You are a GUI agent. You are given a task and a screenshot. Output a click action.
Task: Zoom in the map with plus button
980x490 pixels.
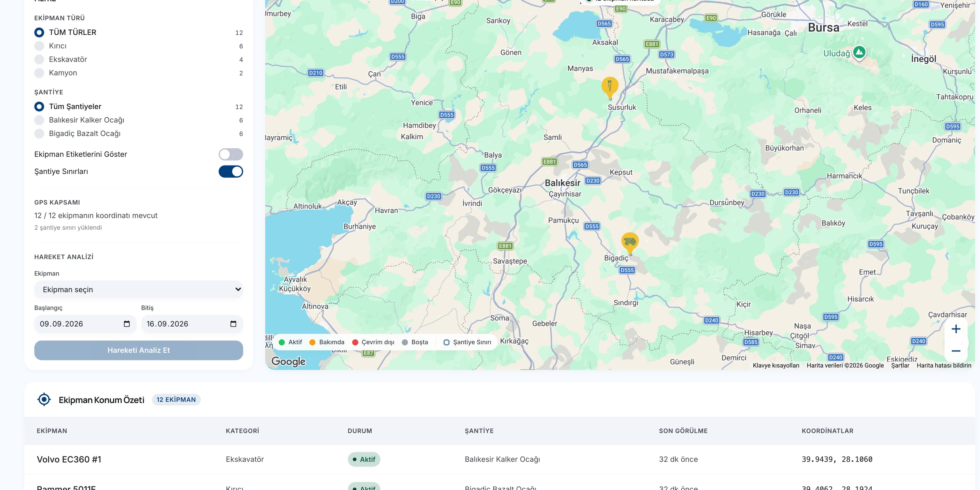point(956,329)
